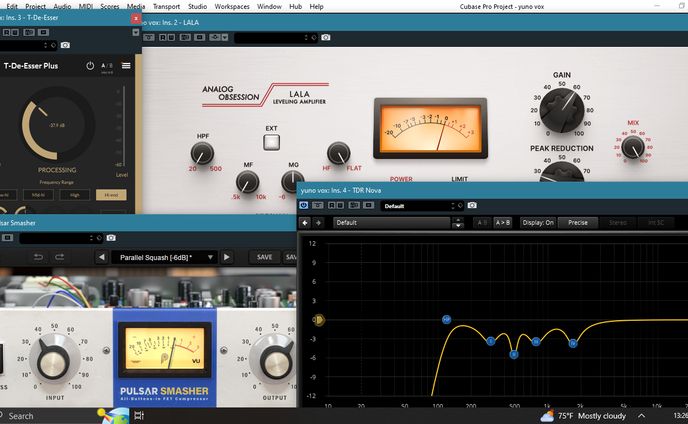Open the LALA sidechain routing dropdown arrow
Viewport: 688px width, 424px height.
(225, 38)
